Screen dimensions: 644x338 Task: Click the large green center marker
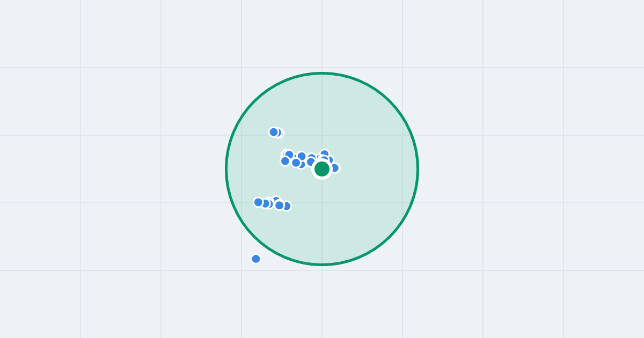coord(322,169)
